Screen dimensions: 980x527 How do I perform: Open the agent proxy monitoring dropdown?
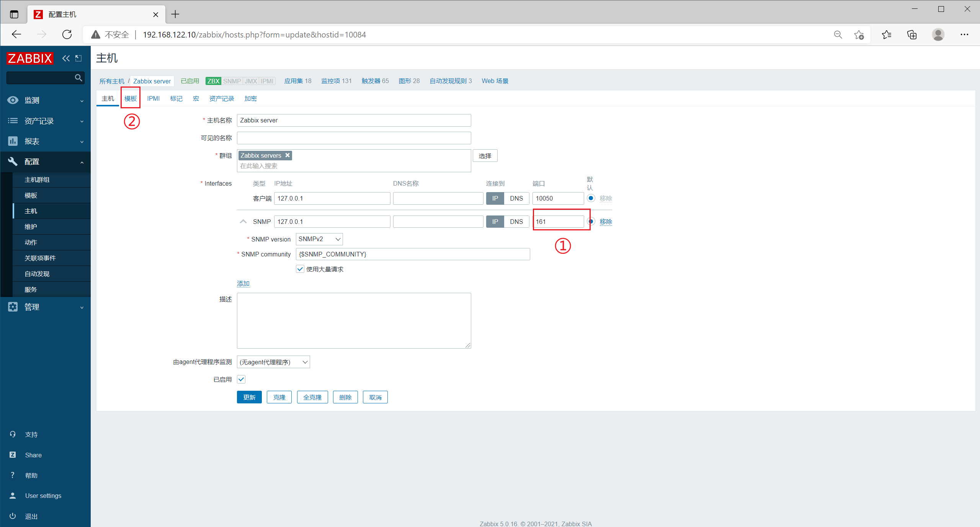pos(273,362)
